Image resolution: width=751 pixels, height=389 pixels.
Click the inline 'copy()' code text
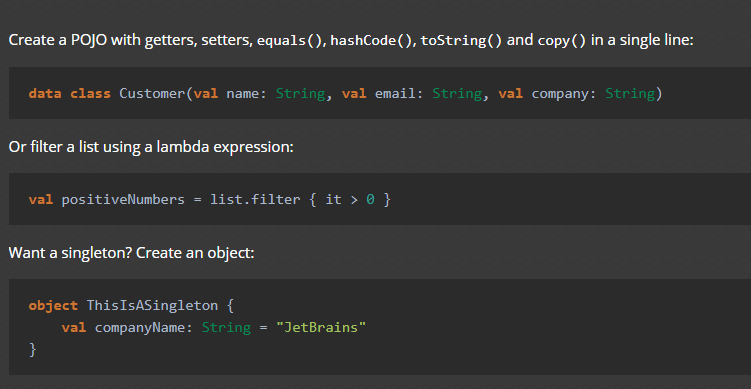[562, 41]
